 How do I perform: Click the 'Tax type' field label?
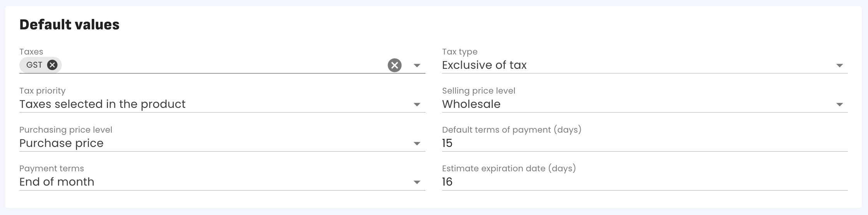tap(460, 52)
